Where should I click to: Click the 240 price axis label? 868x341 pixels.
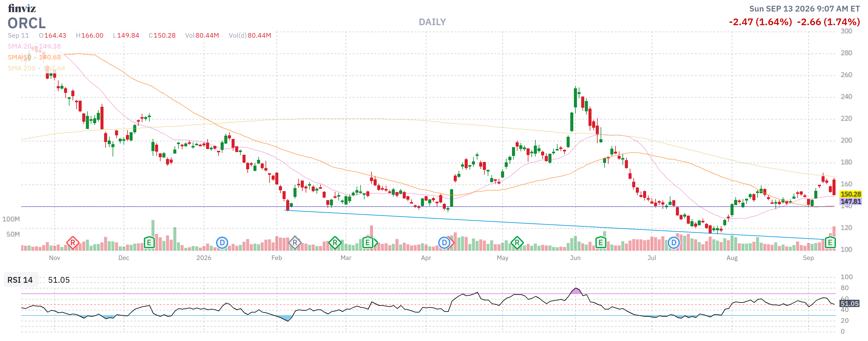(x=846, y=97)
